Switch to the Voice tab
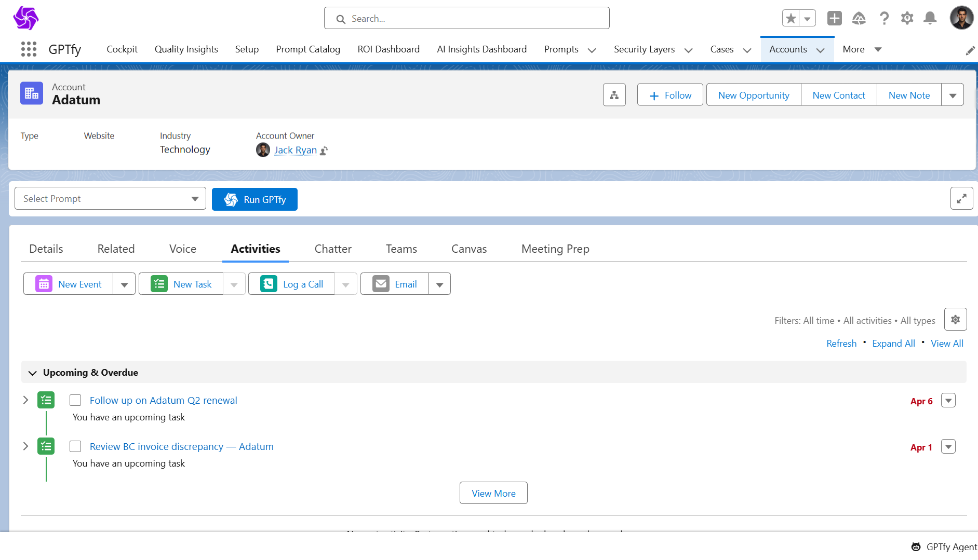978x560 pixels. (183, 249)
